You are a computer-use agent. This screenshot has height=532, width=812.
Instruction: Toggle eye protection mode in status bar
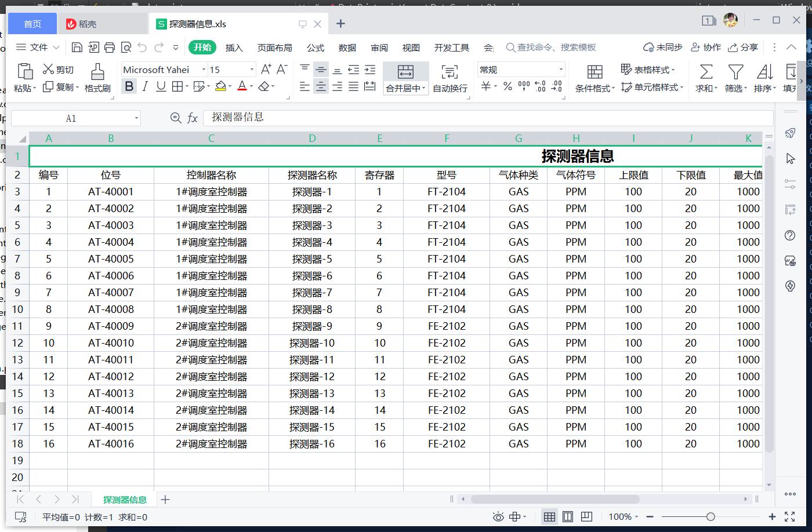(498, 517)
